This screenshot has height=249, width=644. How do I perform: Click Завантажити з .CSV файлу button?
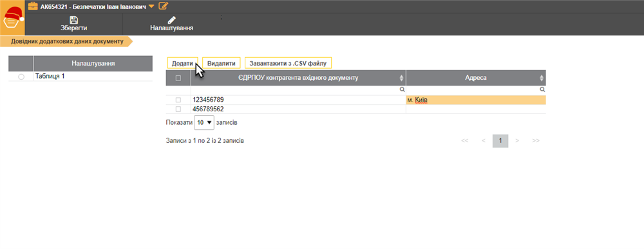click(x=288, y=63)
